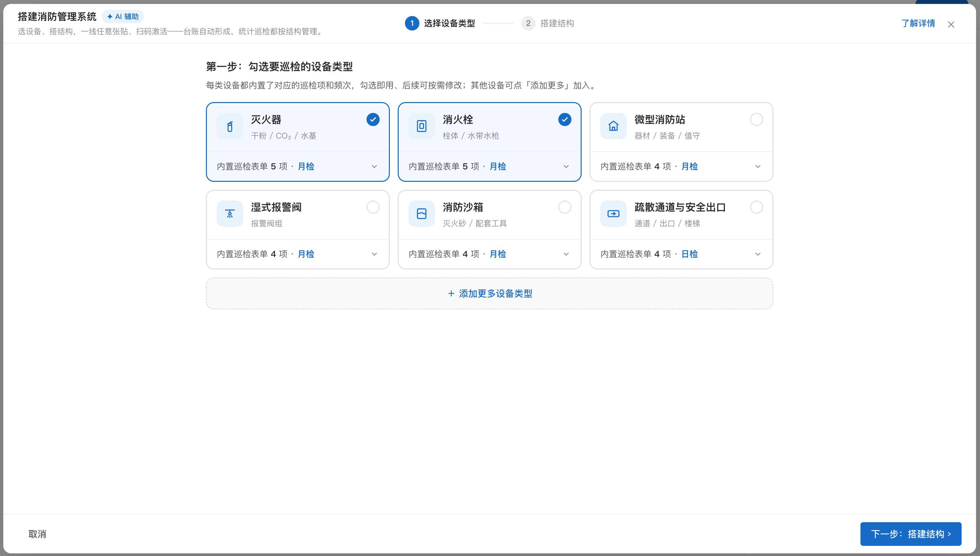Select the 湿式报警阀 device type
Image resolution: width=980 pixels, height=556 pixels.
tap(373, 207)
